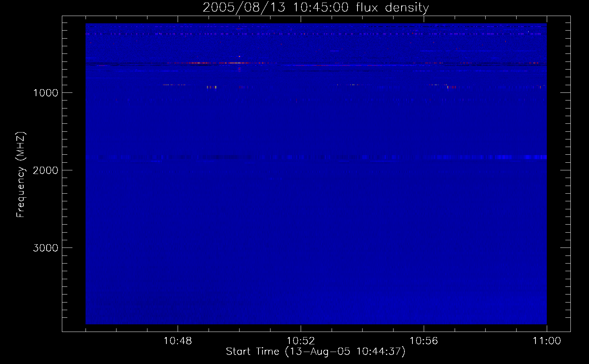Image resolution: width=589 pixels, height=364 pixels.
Task: Click the 10:56 time axis label
Action: 424,341
